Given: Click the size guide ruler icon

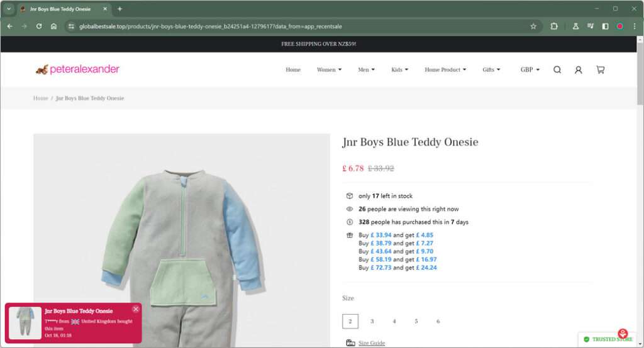Looking at the screenshot, I should (x=350, y=343).
